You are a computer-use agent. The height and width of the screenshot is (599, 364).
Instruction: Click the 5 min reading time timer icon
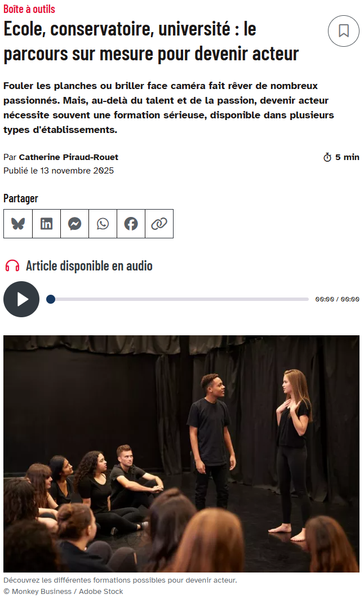(x=327, y=157)
